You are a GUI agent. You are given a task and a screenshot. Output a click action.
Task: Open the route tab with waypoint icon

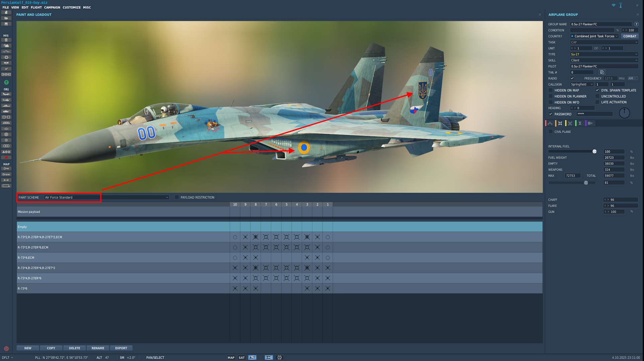click(550, 123)
